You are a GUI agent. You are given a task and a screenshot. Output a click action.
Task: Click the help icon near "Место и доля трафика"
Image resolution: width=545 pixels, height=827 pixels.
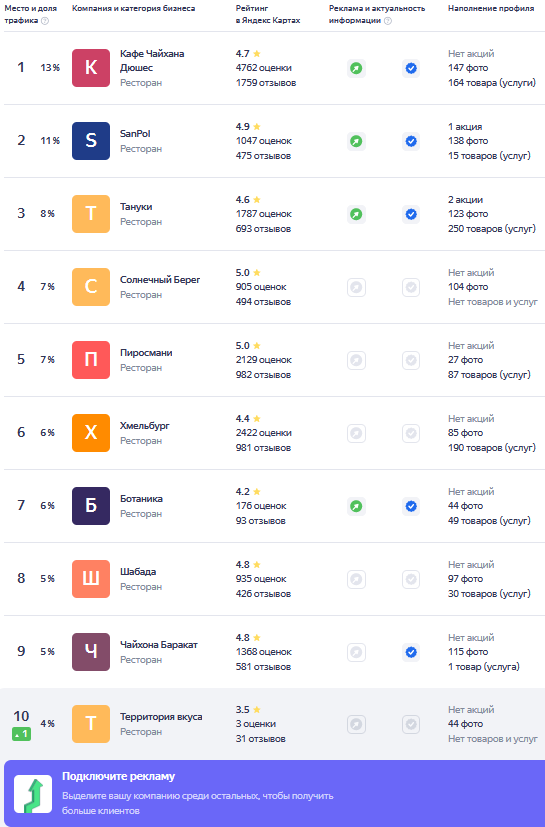[x=45, y=21]
